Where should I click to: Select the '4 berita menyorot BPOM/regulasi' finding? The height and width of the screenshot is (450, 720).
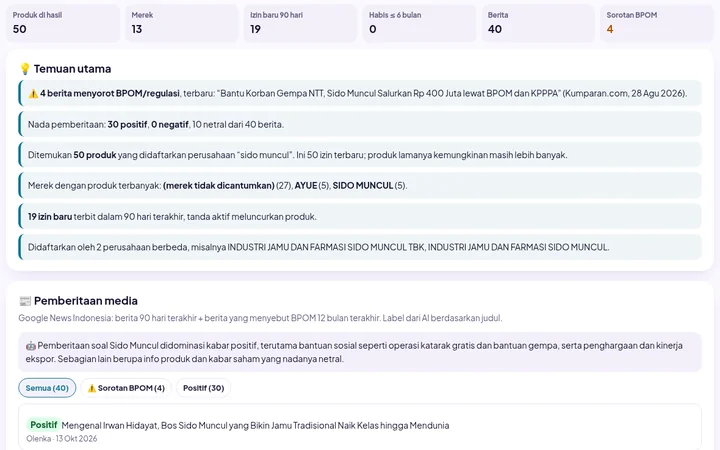point(360,93)
